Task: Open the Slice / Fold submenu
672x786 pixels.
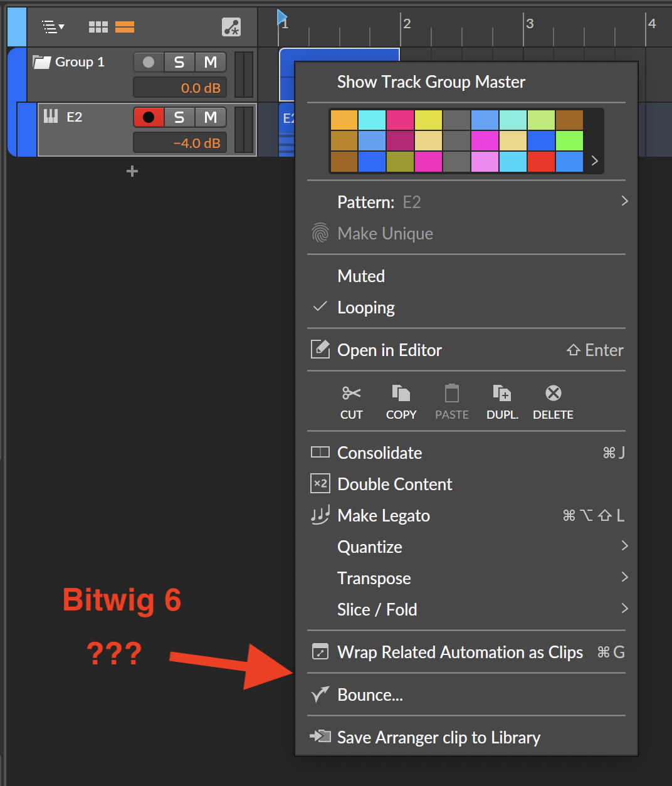Action: click(466, 610)
